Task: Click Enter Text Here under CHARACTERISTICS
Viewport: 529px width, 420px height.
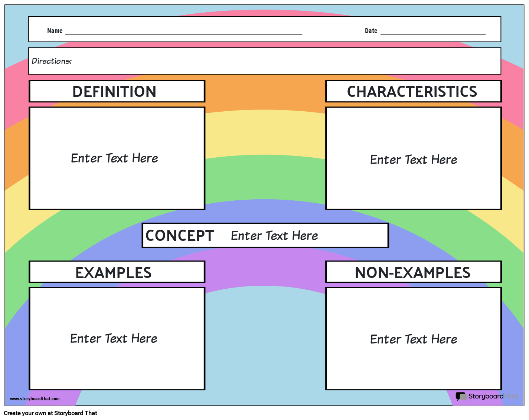Action: pos(414,160)
